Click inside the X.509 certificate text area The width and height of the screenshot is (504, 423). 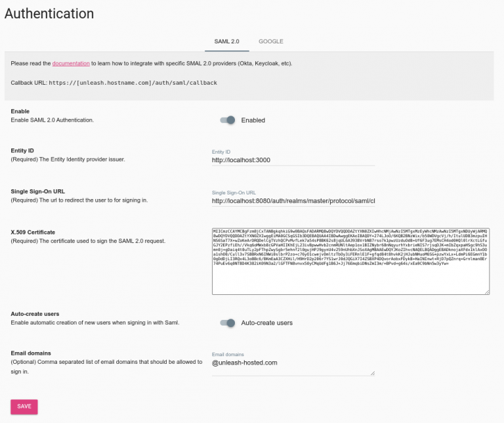(x=350, y=261)
